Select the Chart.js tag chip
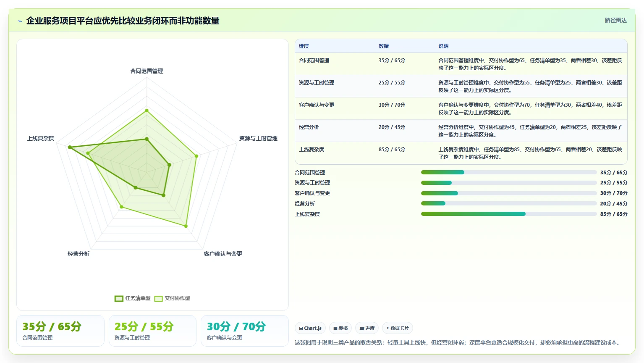Image resolution: width=644 pixels, height=363 pixels. click(310, 328)
